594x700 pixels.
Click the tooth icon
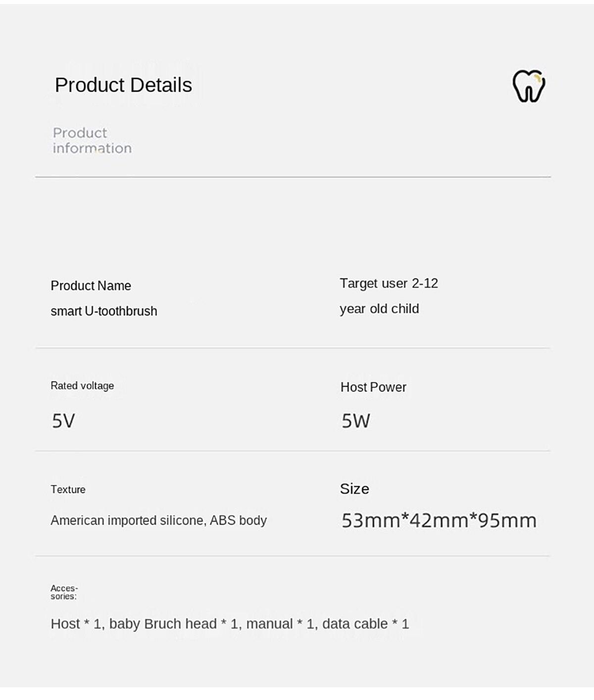pos(529,86)
